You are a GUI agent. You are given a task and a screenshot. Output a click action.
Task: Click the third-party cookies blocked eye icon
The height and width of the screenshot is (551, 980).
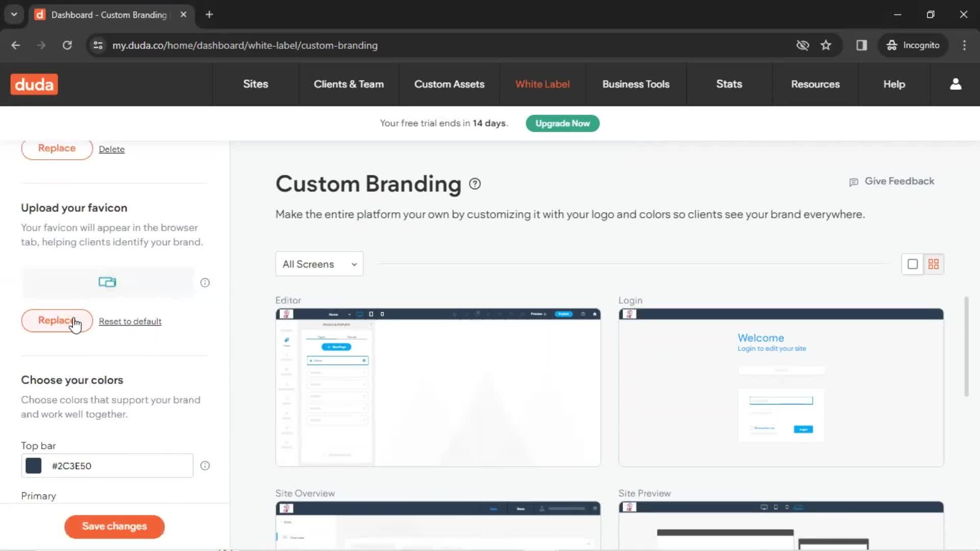pyautogui.click(x=802, y=45)
